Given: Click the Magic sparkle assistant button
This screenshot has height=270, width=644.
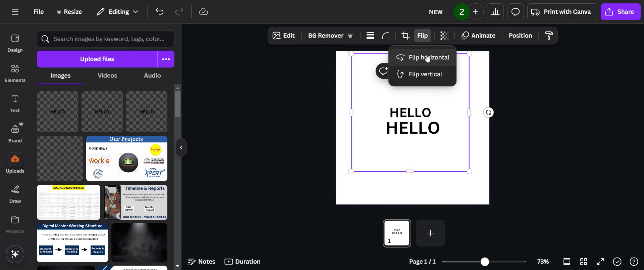Looking at the screenshot, I should [15, 254].
